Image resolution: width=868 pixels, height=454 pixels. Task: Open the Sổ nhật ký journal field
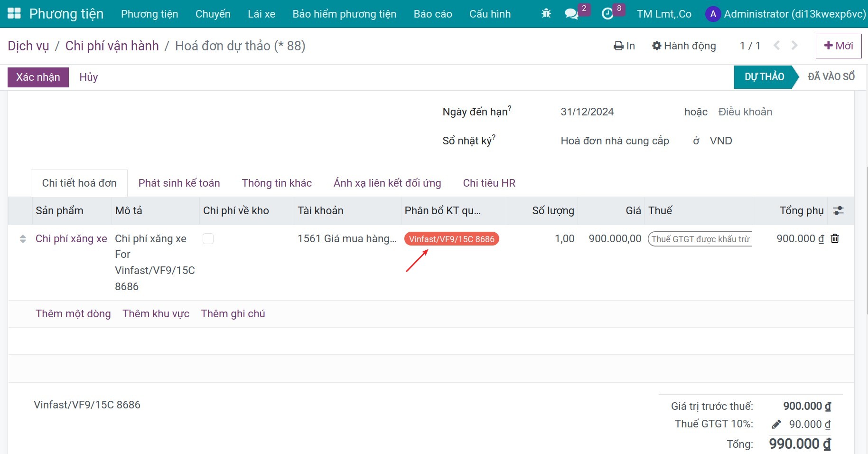click(615, 141)
